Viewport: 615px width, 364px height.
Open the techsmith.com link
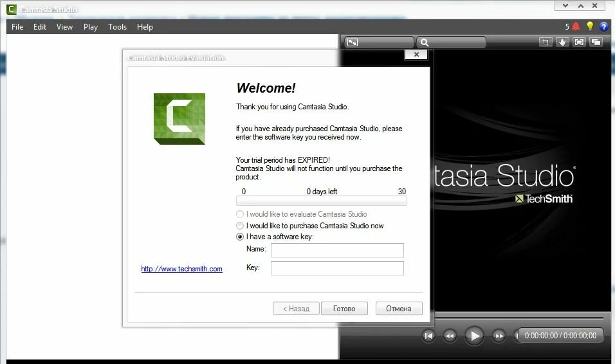[x=181, y=269]
